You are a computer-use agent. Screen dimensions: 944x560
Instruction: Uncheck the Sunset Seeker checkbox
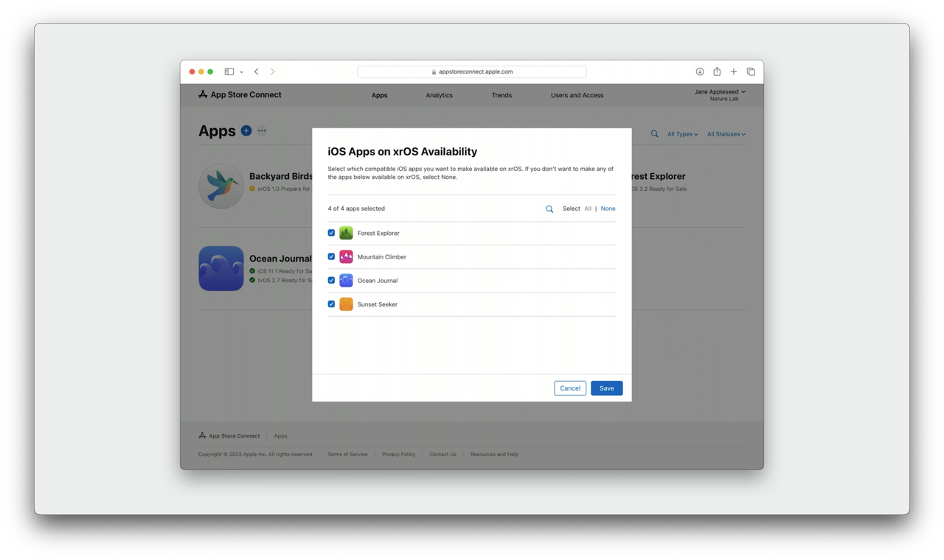tap(331, 304)
